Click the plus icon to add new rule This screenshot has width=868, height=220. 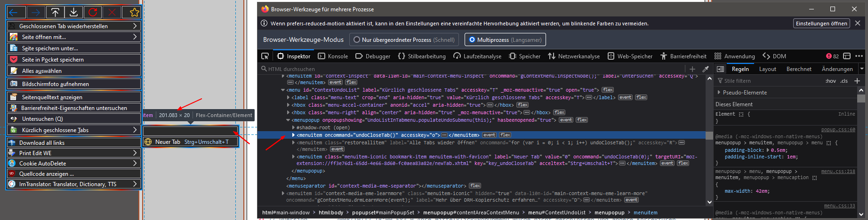(857, 81)
